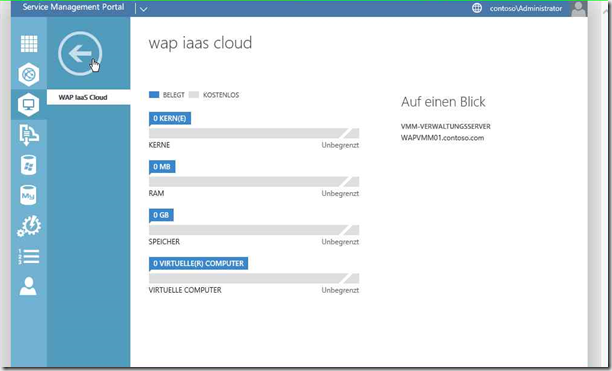Click the RAM label text
The width and height of the screenshot is (612, 371).
click(156, 193)
